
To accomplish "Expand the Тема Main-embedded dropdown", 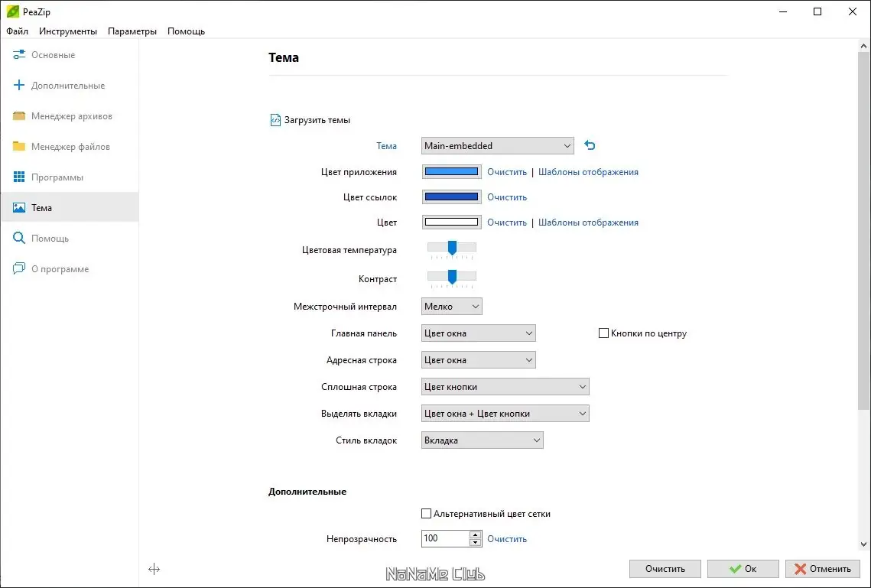I will point(497,145).
